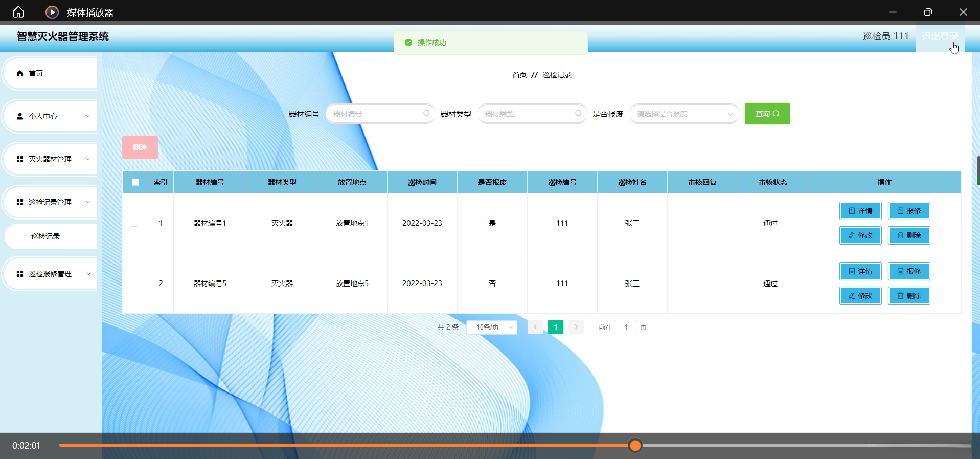This screenshot has height=459, width=980.
Task: Click the green success check icon
Action: tap(408, 42)
